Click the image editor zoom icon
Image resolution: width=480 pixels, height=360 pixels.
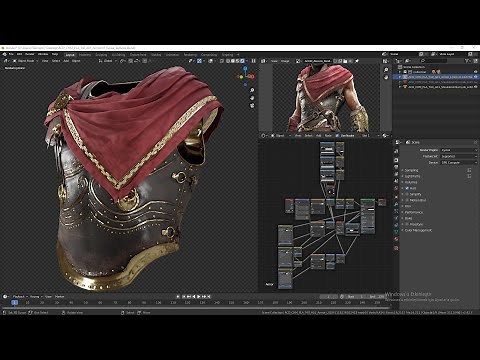click(386, 70)
